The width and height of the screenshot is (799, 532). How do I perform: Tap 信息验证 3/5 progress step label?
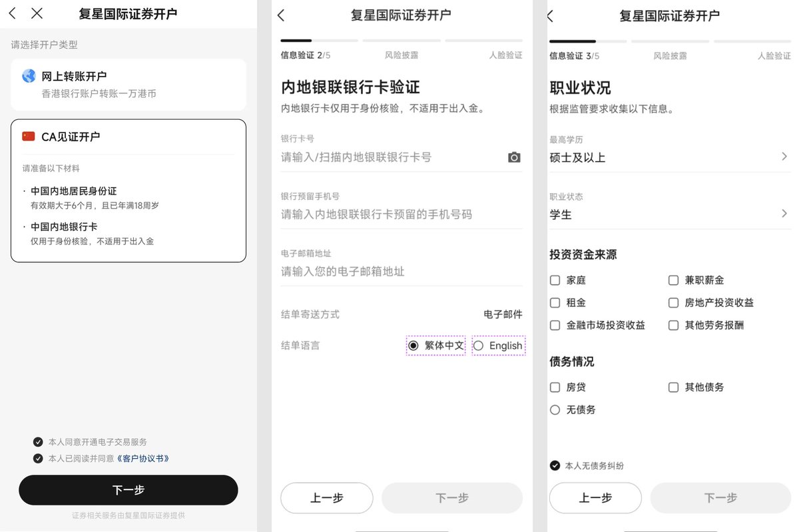point(574,56)
